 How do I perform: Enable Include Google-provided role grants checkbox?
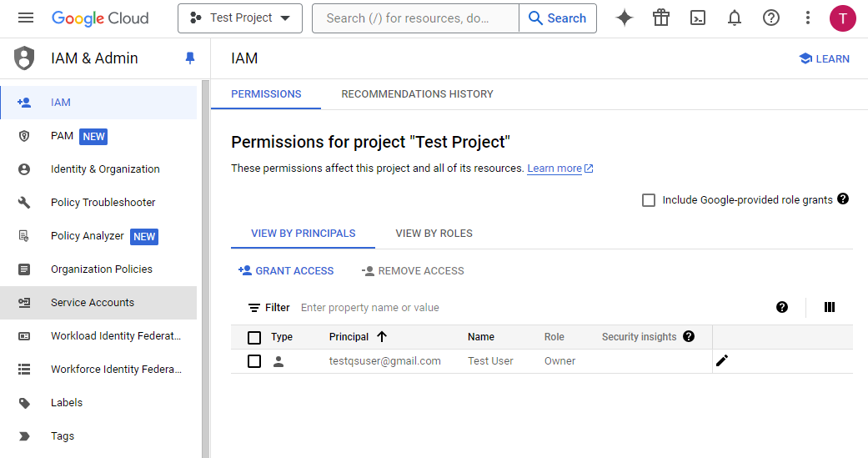point(649,200)
